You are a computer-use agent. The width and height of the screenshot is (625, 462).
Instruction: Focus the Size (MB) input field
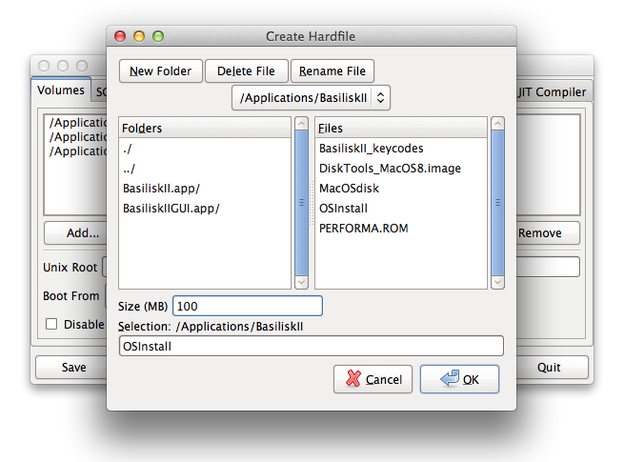tap(248, 306)
